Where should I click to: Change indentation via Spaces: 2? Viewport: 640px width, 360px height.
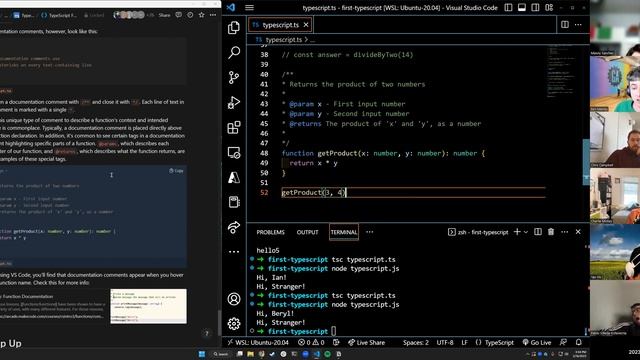416,342
